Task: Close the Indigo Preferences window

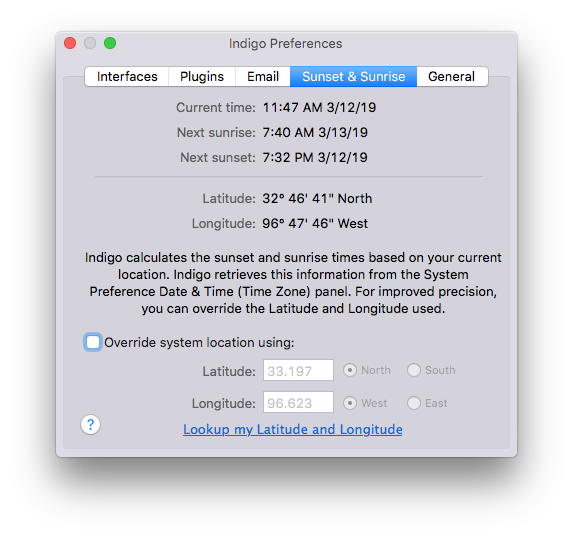Action: click(70, 43)
